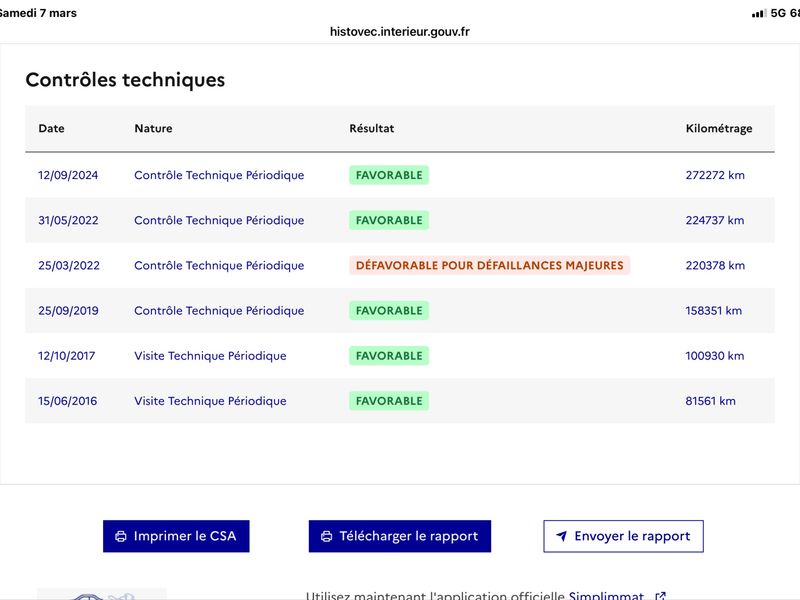Click the printer icon in Télécharger le rapport
The height and width of the screenshot is (600, 800).
click(326, 536)
